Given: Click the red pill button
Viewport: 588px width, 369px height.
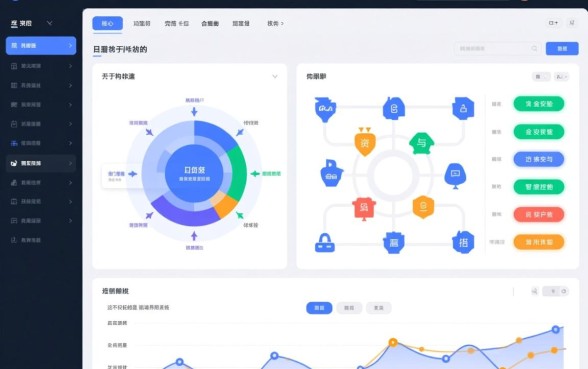Looking at the screenshot, I should tap(538, 214).
